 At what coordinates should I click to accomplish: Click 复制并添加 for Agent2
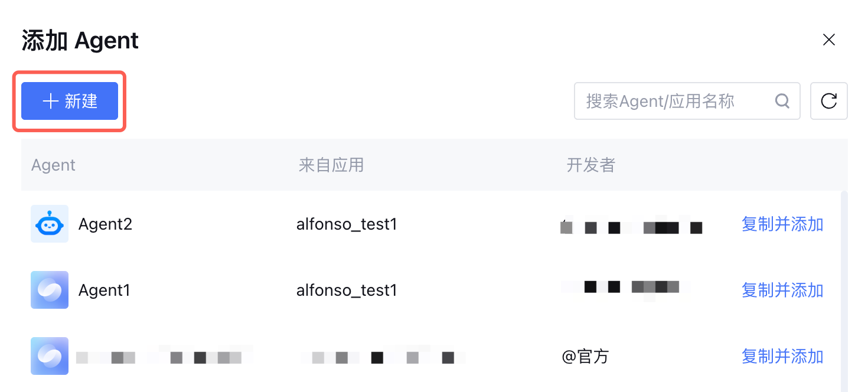782,224
